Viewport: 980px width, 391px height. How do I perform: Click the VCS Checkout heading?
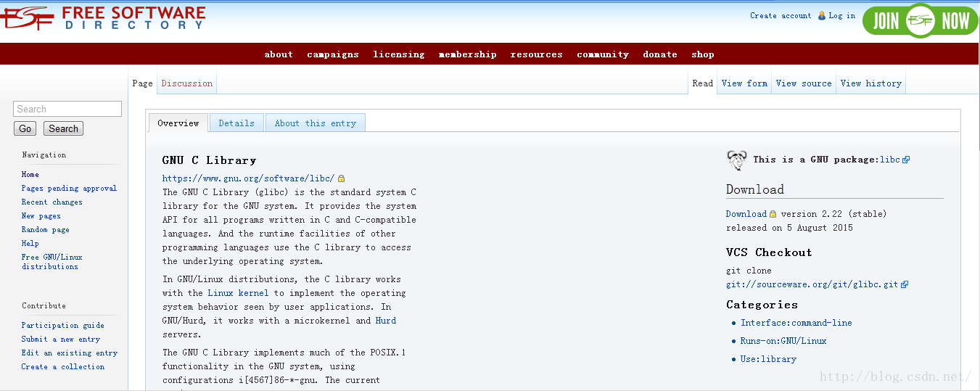[769, 252]
